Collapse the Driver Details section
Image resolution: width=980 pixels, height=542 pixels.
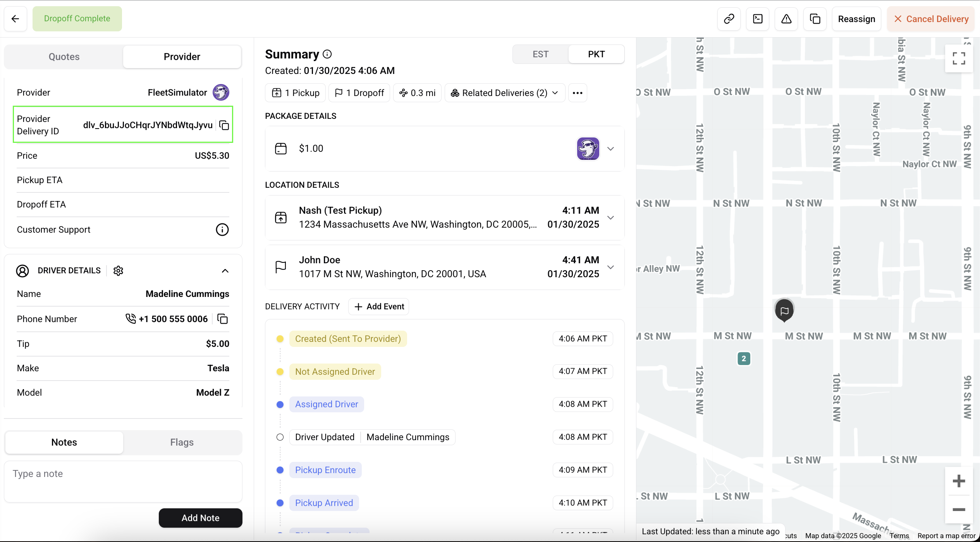(225, 271)
